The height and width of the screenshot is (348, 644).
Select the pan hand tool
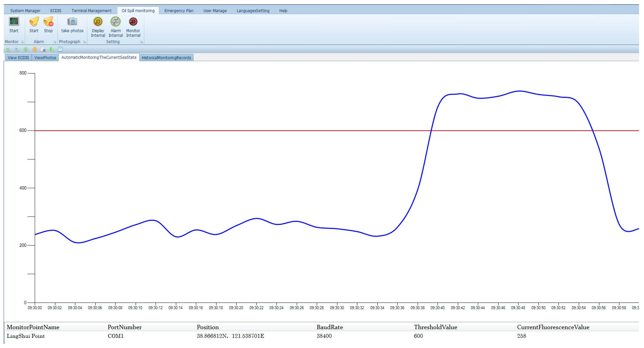[x=34, y=49]
